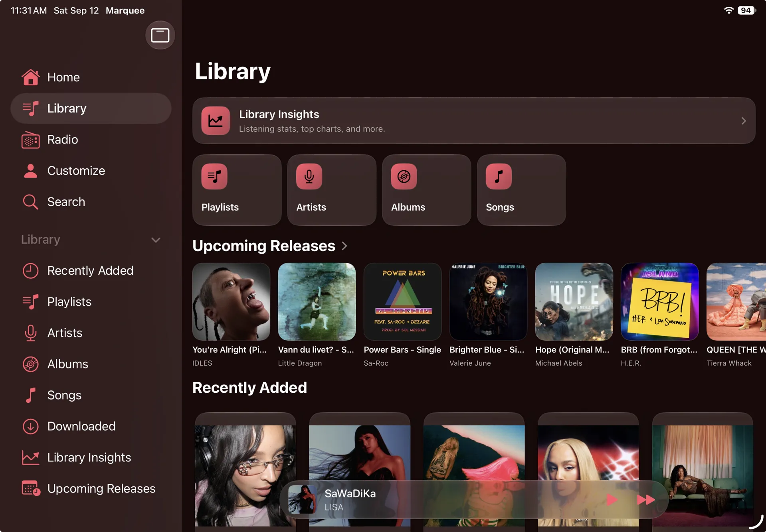This screenshot has width=766, height=532.
Task: Click the sidebar Upcoming Releases calendar icon
Action: pos(31,489)
